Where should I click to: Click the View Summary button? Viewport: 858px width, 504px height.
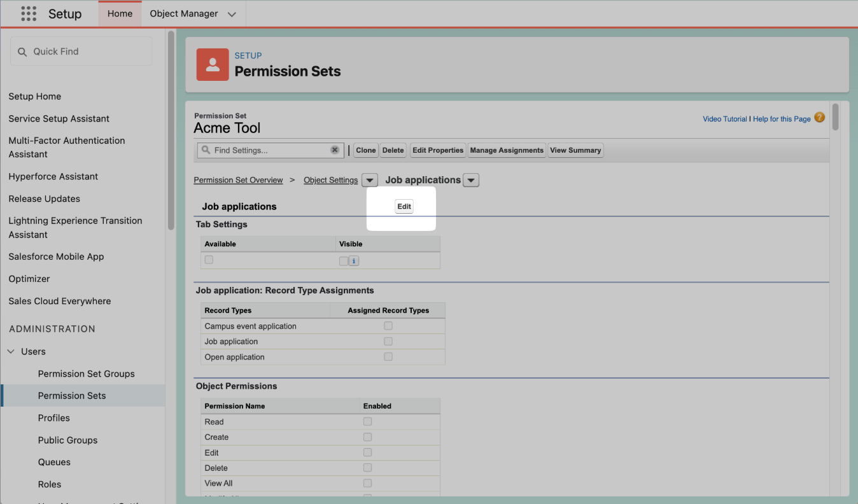(575, 150)
